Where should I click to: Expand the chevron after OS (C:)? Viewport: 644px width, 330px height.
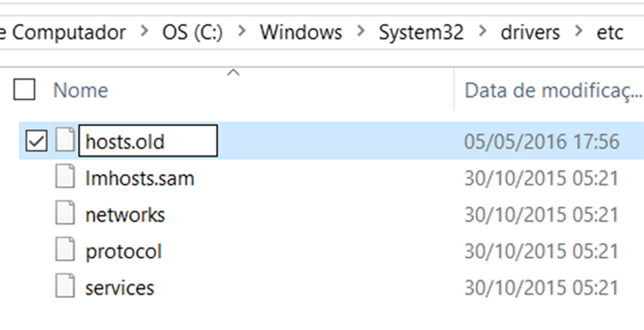point(243,32)
